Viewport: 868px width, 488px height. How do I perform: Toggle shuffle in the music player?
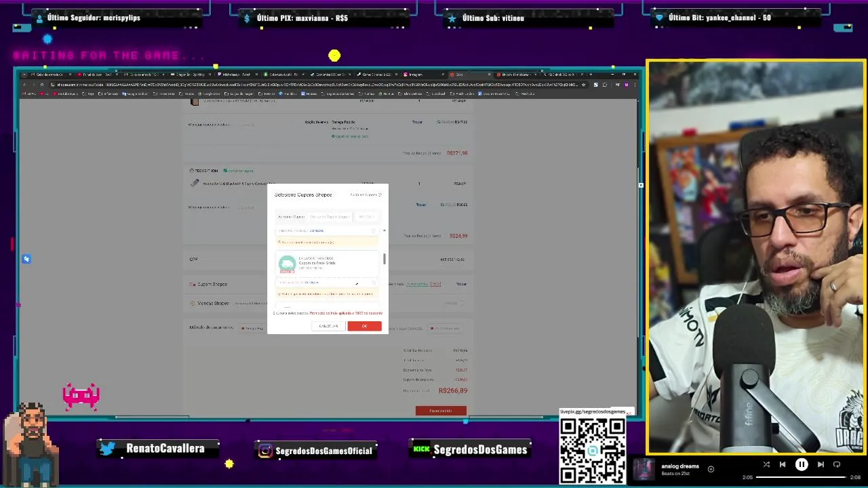pyautogui.click(x=766, y=464)
